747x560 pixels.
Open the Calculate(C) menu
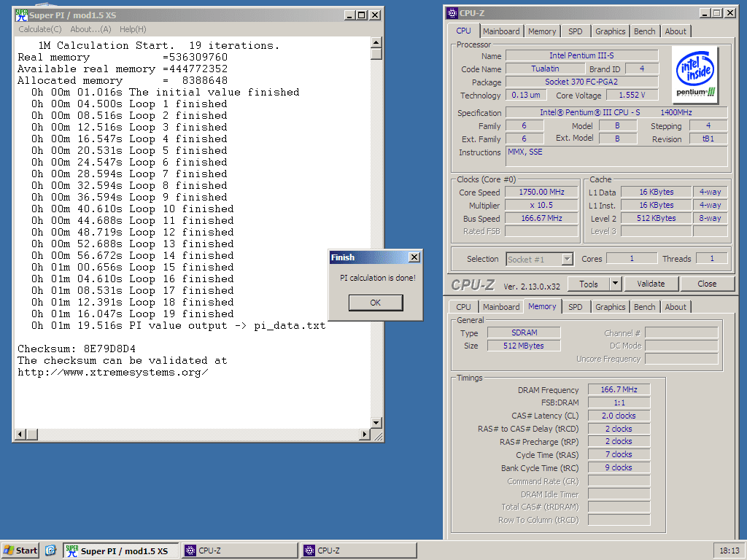(39, 29)
